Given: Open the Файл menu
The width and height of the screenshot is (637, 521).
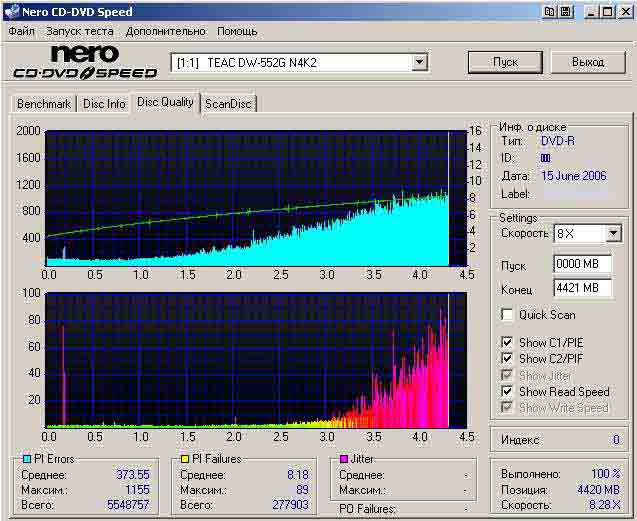Looking at the screenshot, I should [21, 31].
